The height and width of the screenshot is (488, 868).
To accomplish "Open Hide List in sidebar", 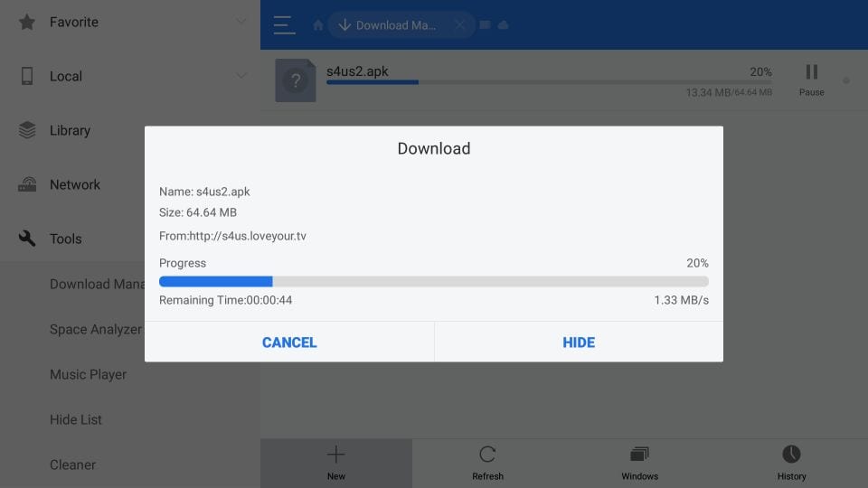I will 76,419.
